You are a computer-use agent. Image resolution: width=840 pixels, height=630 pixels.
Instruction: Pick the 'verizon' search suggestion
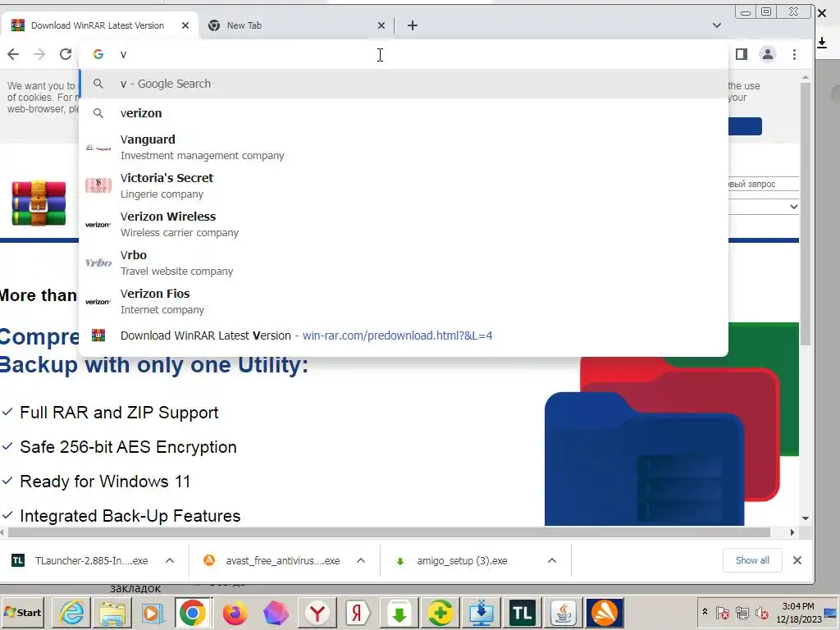click(x=404, y=113)
